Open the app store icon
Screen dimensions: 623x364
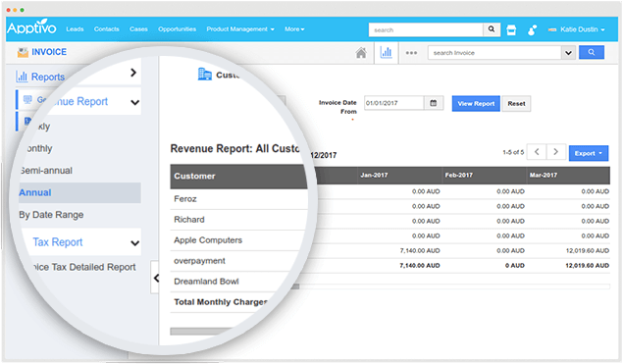pyautogui.click(x=511, y=29)
